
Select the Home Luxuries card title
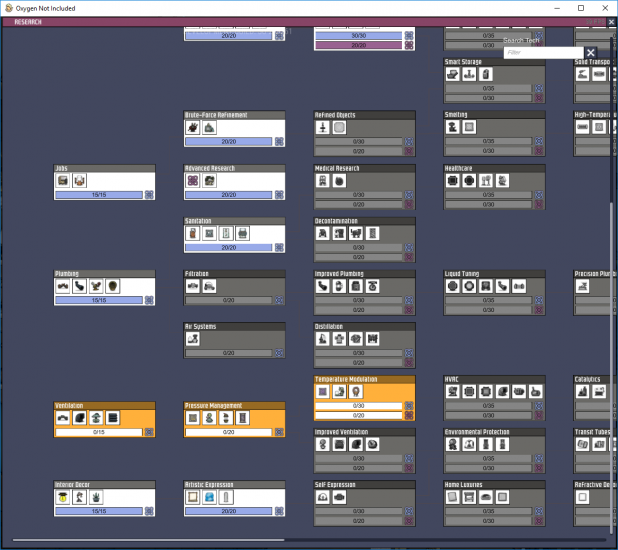tap(464, 485)
